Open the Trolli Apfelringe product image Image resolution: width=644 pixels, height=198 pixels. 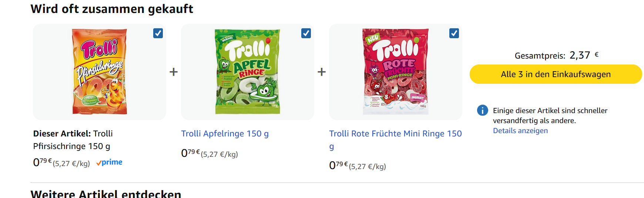pyautogui.click(x=248, y=72)
